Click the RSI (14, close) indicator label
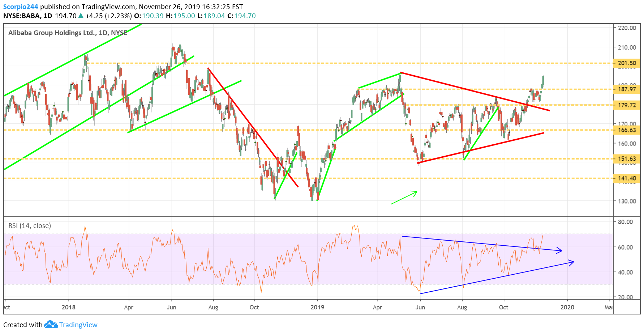644x334 pixels. 30,226
